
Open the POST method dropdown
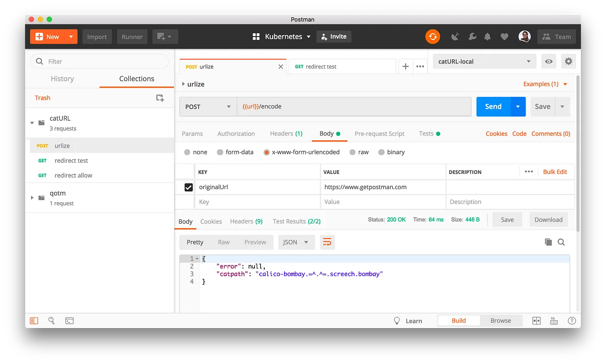coord(208,106)
